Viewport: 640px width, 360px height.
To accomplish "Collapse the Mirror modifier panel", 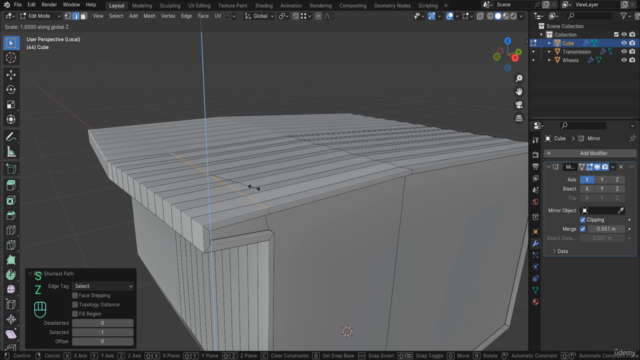I will coord(548,167).
